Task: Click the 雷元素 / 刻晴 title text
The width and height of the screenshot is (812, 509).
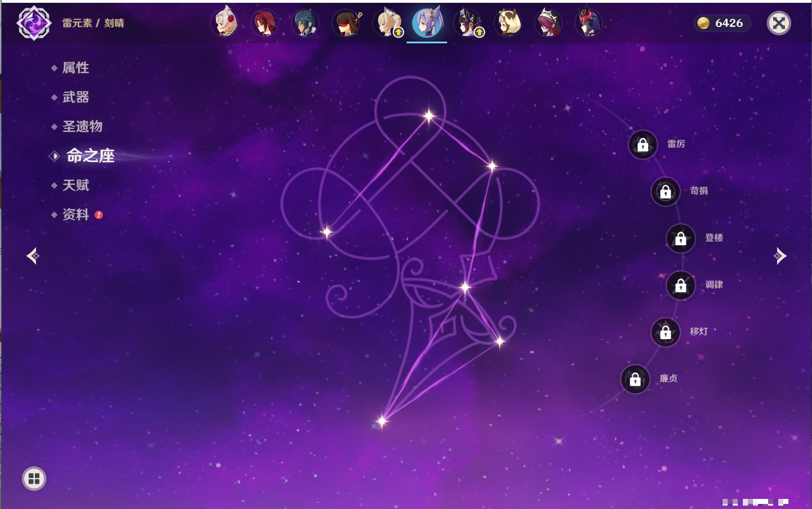Action: pyautogui.click(x=93, y=23)
